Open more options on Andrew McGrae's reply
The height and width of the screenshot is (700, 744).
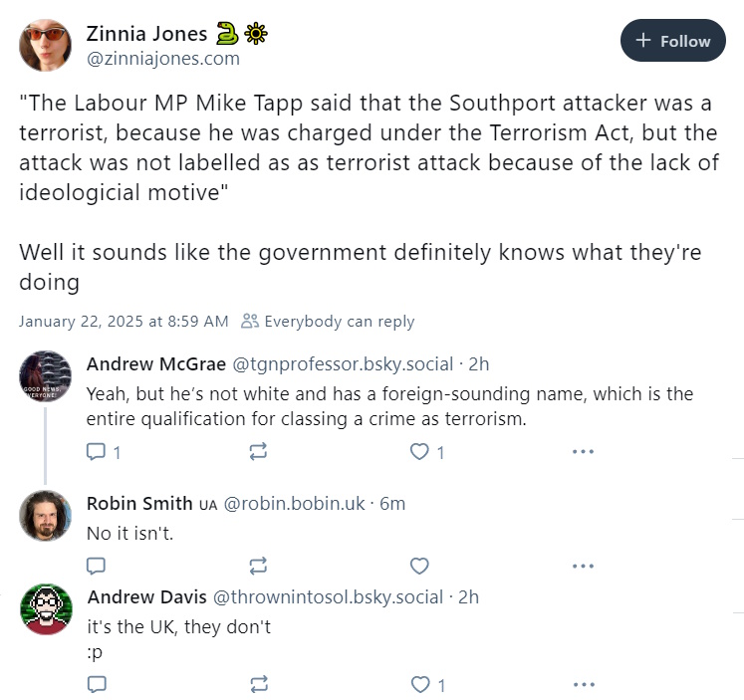point(583,451)
